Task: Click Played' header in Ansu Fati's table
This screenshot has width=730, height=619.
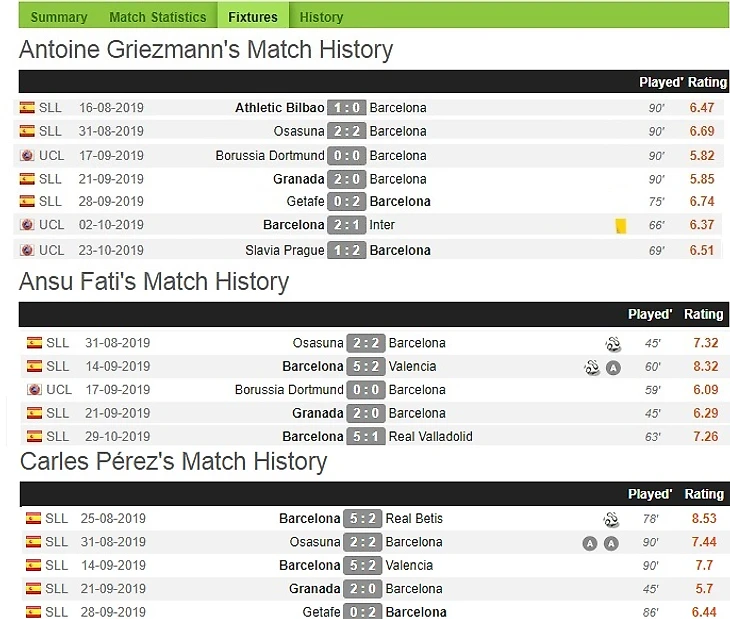Action: tap(650, 315)
